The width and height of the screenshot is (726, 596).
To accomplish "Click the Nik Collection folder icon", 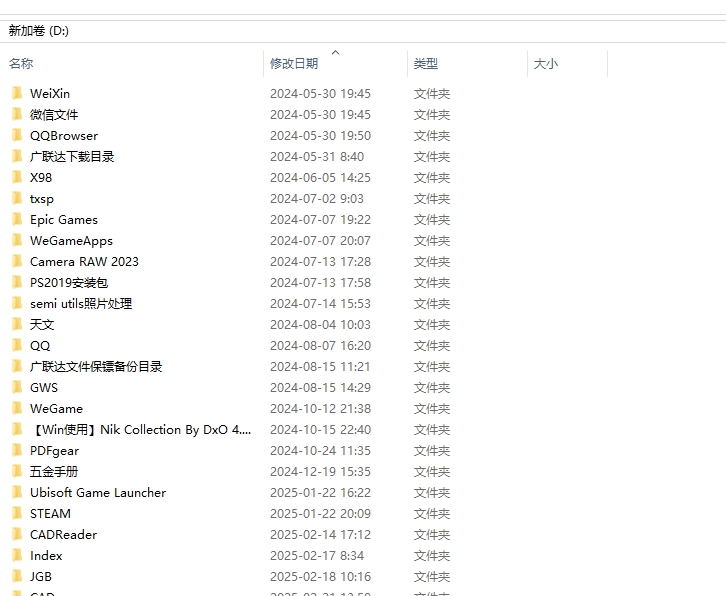I will click(17, 429).
